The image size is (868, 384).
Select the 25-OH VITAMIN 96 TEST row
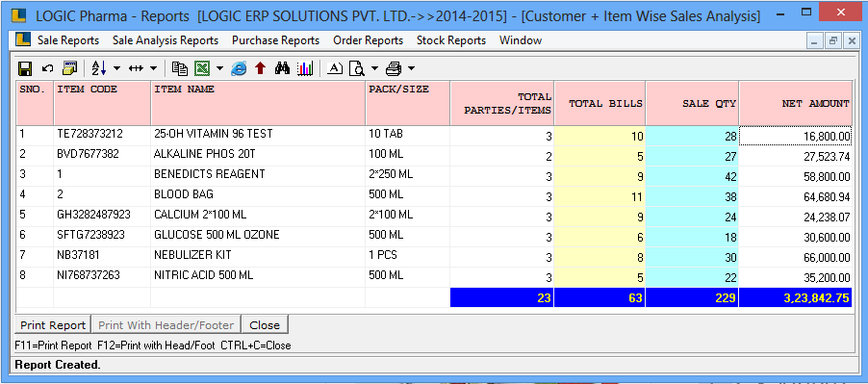[433, 136]
